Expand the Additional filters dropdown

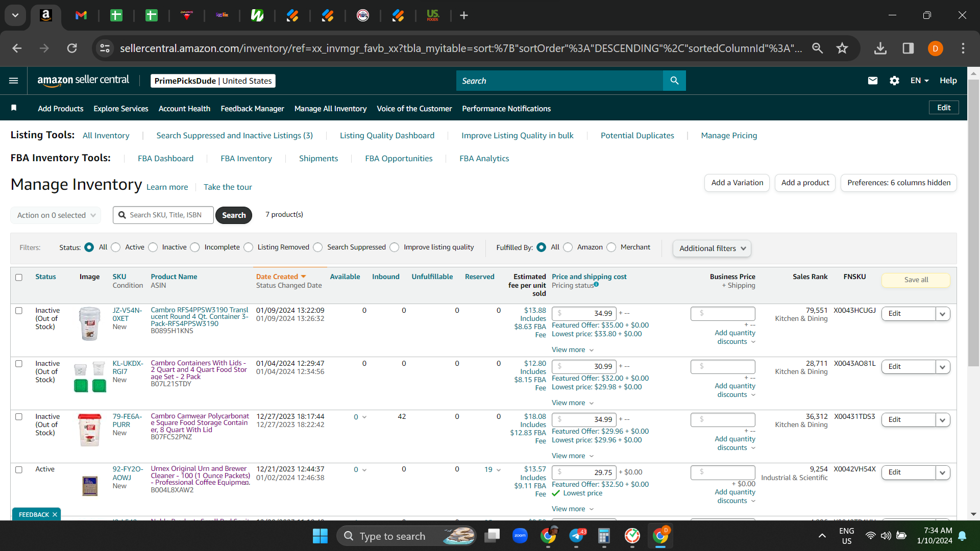[x=712, y=248]
